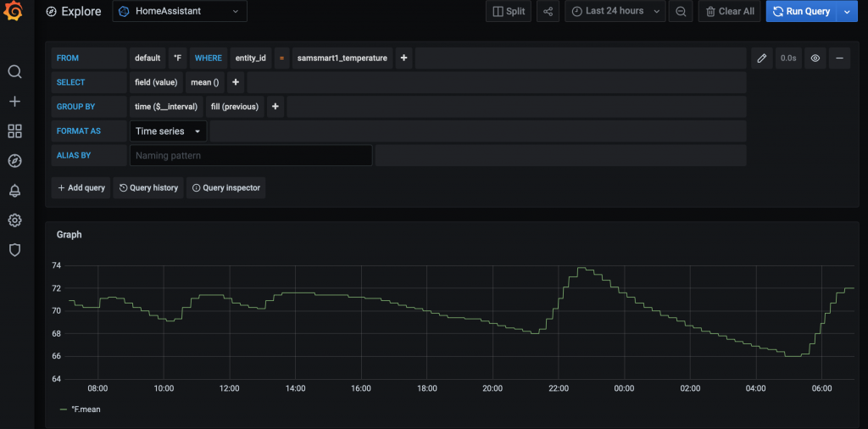The image size is (868, 429).
Task: Toggle the pencil text edit mode
Action: [x=762, y=58]
